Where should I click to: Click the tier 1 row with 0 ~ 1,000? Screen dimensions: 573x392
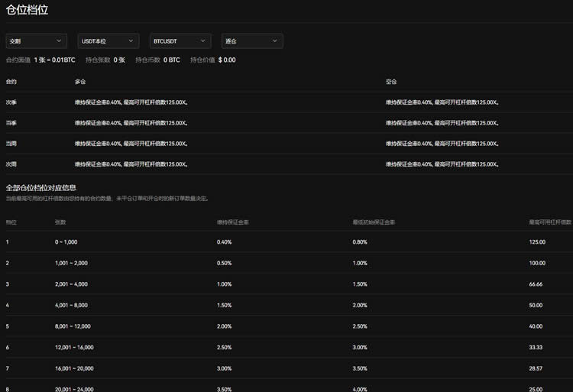click(66, 241)
